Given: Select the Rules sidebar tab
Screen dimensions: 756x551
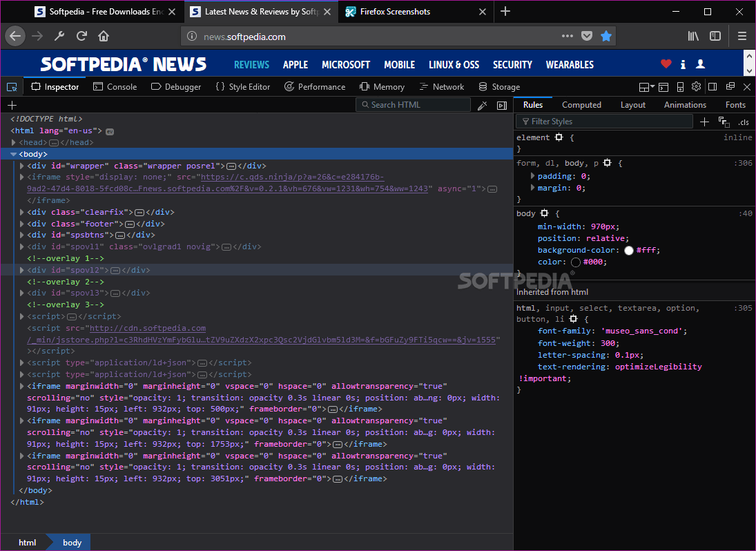Looking at the screenshot, I should [533, 105].
